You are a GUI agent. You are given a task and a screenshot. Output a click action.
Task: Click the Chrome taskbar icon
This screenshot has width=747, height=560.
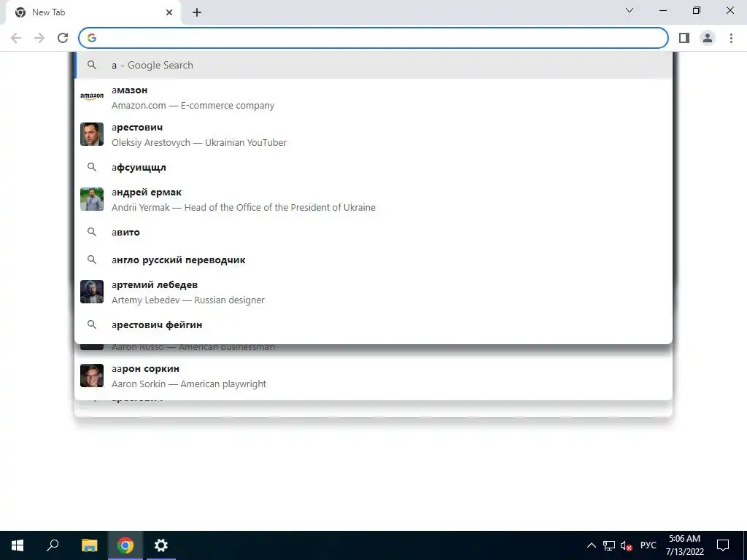pos(125,545)
